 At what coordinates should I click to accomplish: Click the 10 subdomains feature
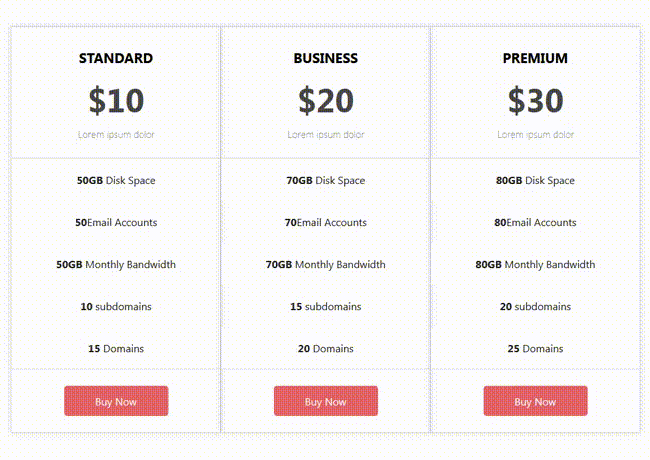[116, 307]
